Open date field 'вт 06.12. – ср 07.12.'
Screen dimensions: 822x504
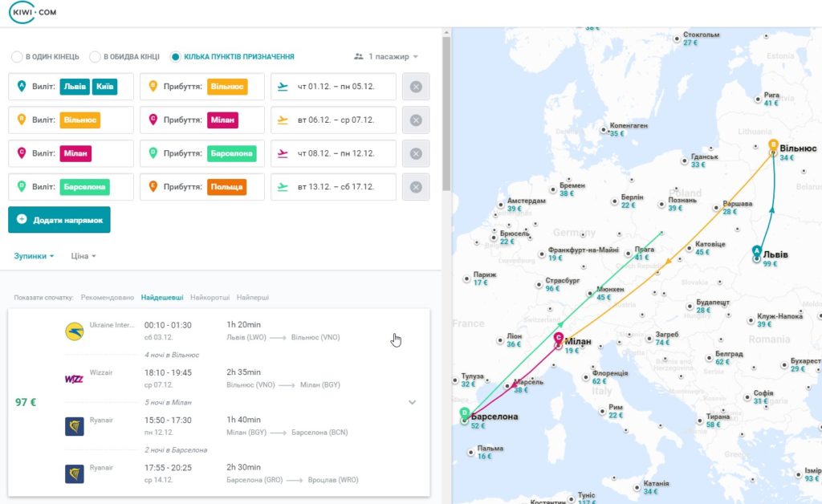pos(333,120)
